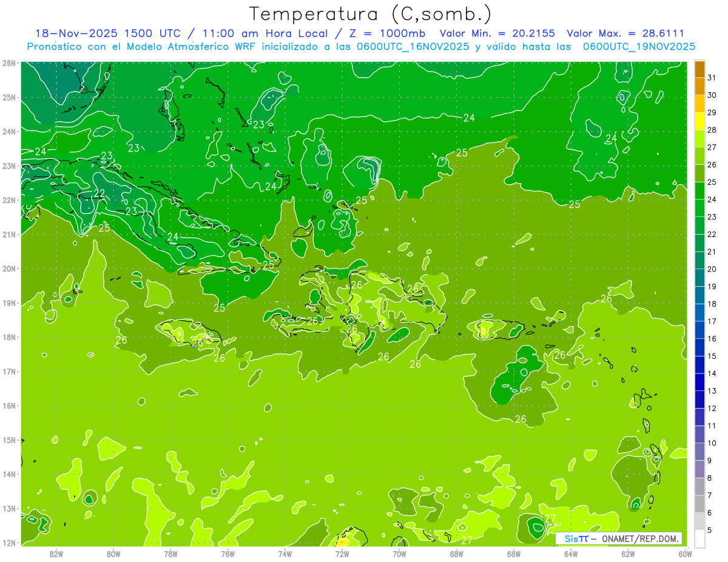
Task: Click the "18N" latitude axis label
Action: click(9, 337)
